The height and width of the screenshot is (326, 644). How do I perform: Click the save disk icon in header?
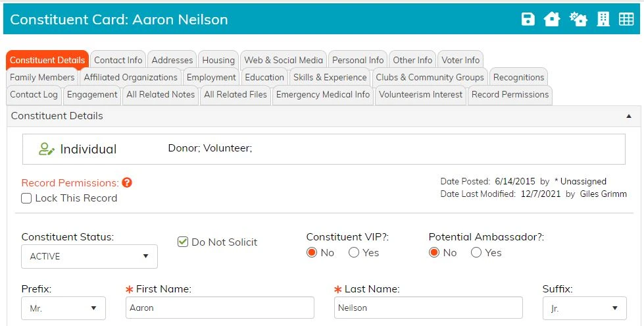pyautogui.click(x=528, y=19)
